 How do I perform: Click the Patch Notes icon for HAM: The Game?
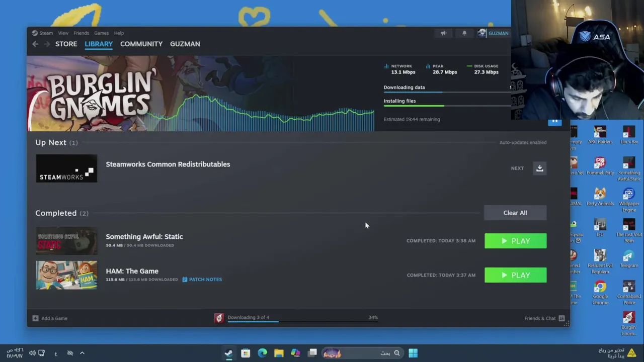(185, 280)
